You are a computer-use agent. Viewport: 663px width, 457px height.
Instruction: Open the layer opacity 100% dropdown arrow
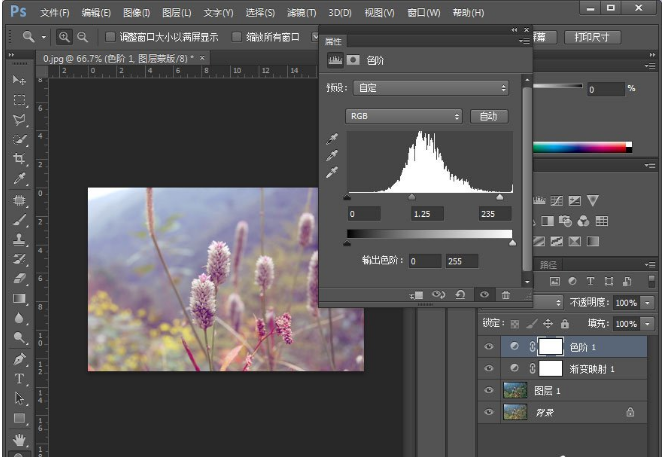tap(648, 302)
